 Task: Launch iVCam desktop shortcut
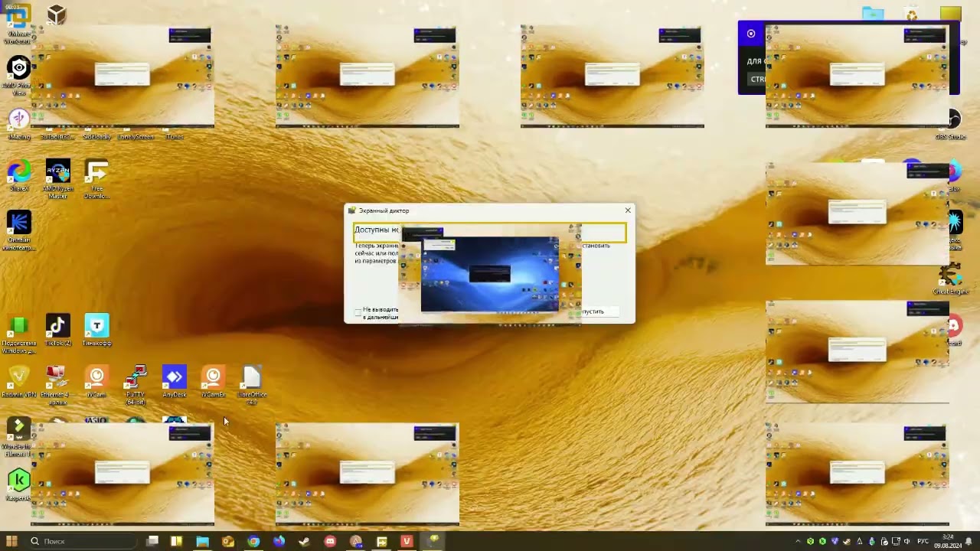(96, 382)
